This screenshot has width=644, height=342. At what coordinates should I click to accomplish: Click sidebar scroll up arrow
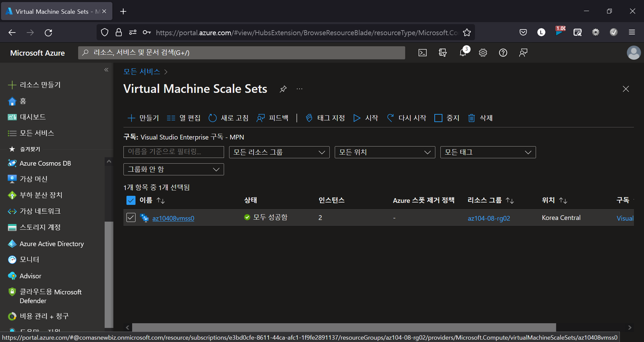click(x=109, y=162)
